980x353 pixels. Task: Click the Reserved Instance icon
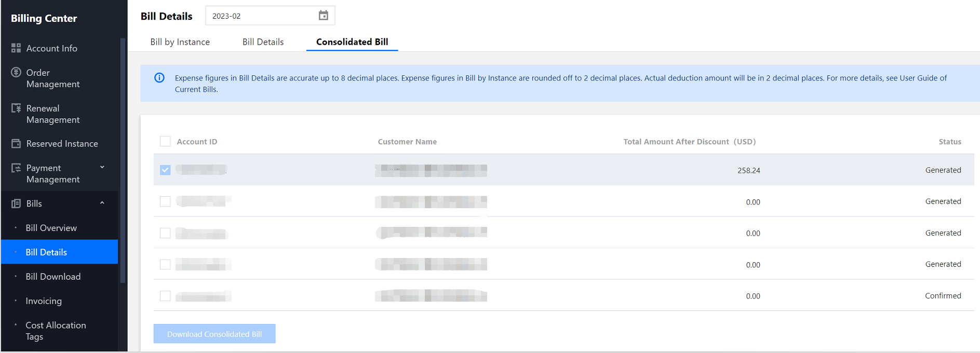point(16,143)
